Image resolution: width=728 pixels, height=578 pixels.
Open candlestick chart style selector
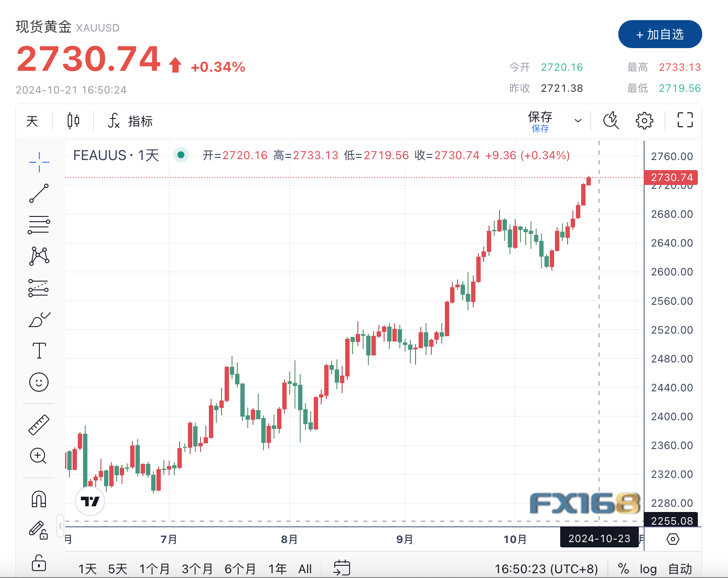(x=73, y=121)
